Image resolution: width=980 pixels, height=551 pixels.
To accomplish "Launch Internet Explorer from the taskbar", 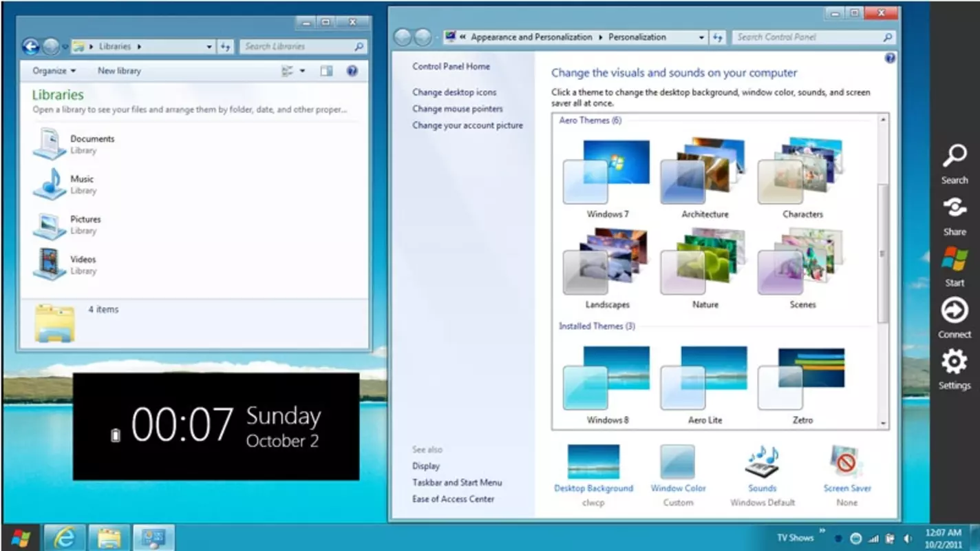I will tap(65, 537).
